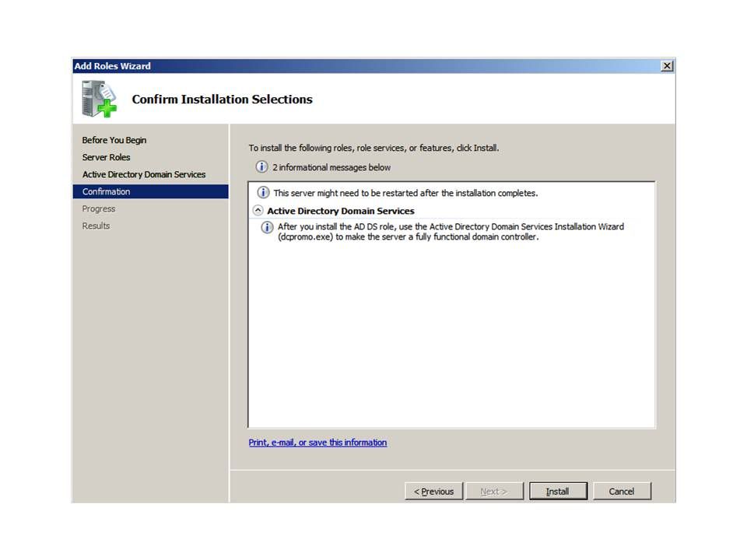Click info icon beside '2 informational messages below'
The height and width of the screenshot is (560, 747).
point(262,167)
